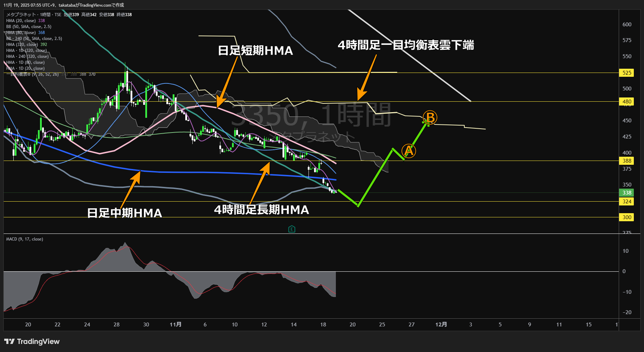Click 550 on the price axis

coord(627,56)
